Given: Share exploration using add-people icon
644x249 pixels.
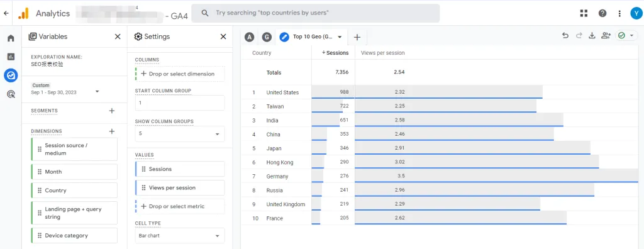Looking at the screenshot, I should tap(606, 36).
